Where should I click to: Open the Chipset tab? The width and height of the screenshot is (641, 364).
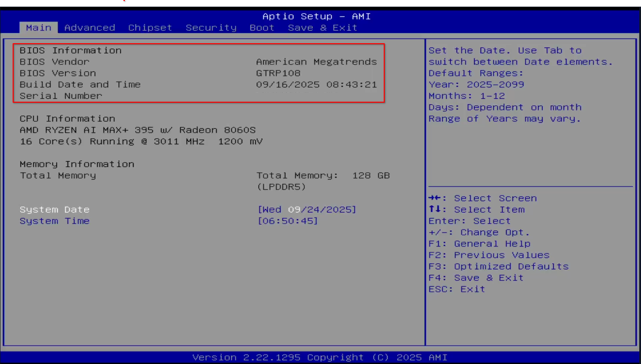tap(150, 28)
